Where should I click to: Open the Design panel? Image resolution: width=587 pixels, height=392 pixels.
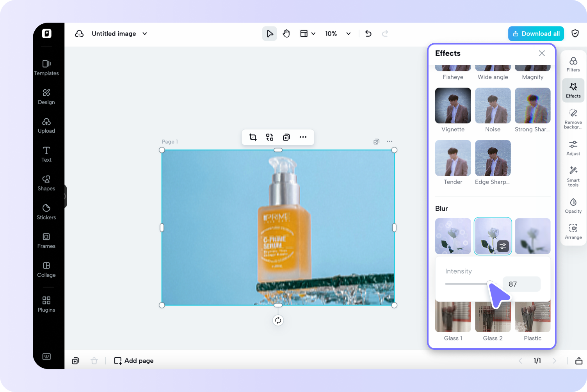point(46,97)
